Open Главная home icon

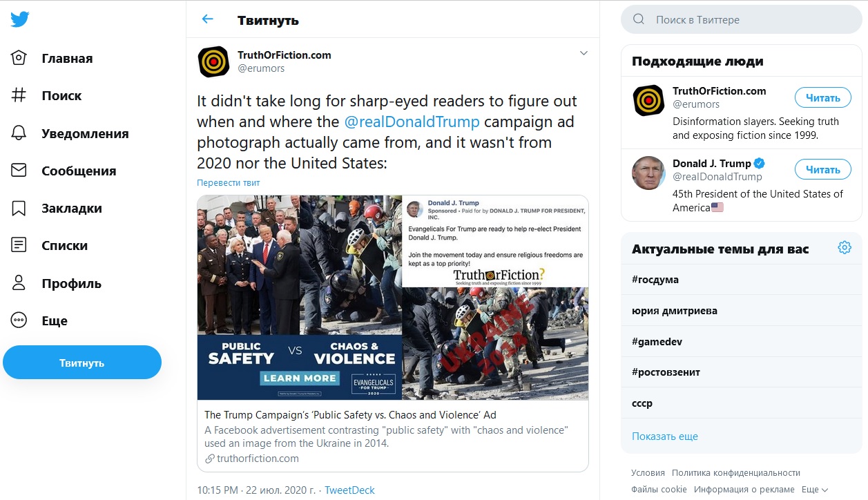[19, 58]
